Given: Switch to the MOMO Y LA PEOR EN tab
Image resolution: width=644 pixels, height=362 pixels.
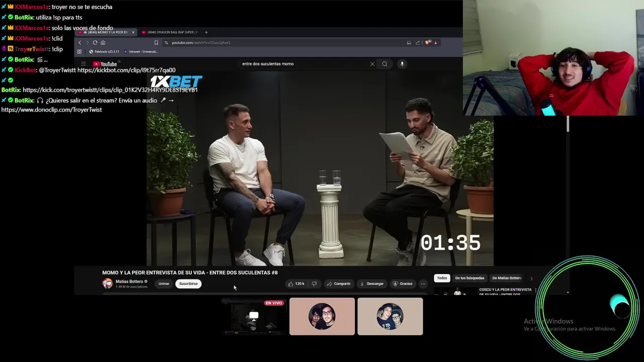Looking at the screenshot, I should pos(106,32).
